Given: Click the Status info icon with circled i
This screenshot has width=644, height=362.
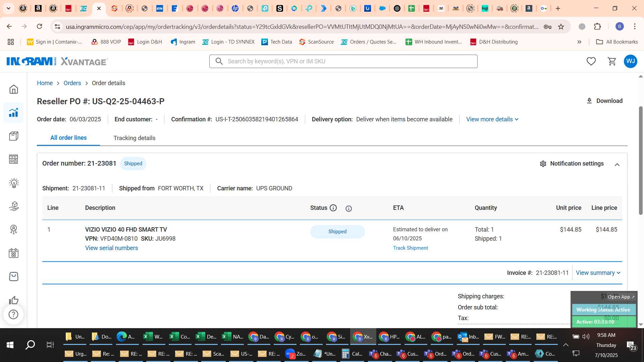Looking at the screenshot, I should point(333,208).
